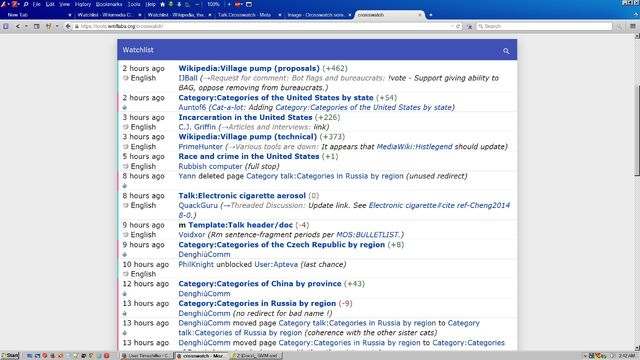Switch to Watchlist - Wikimedia Commons tab
Image resolution: width=640 pixels, height=360 pixels.
point(108,15)
